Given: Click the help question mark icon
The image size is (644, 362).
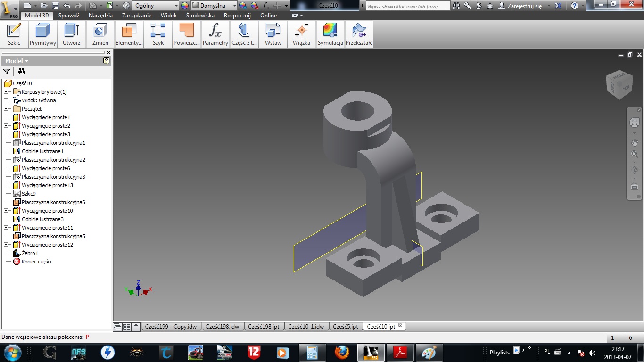Looking at the screenshot, I should pyautogui.click(x=574, y=6).
